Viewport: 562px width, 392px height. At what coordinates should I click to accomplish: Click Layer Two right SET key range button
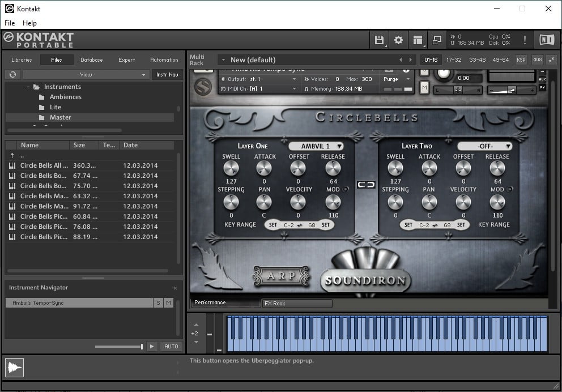tap(461, 225)
